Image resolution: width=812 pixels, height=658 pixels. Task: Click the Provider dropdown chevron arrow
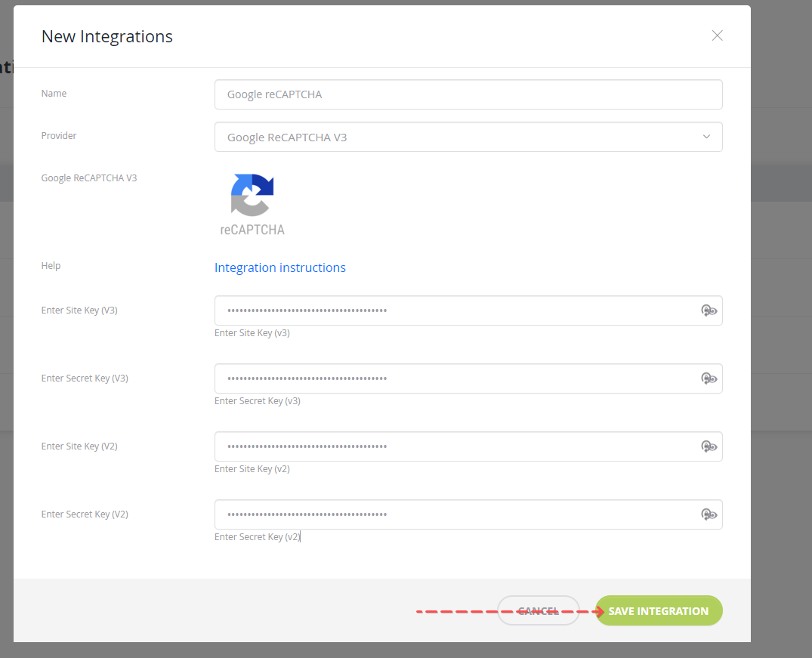(x=706, y=137)
